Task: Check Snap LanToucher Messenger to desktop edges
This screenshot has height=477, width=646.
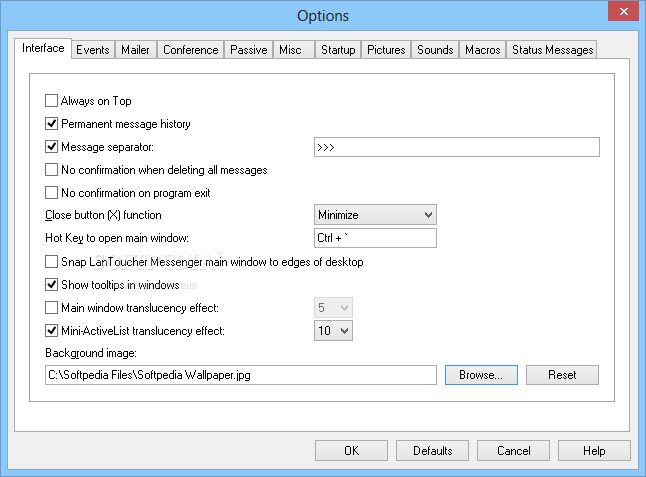Action: (x=52, y=262)
